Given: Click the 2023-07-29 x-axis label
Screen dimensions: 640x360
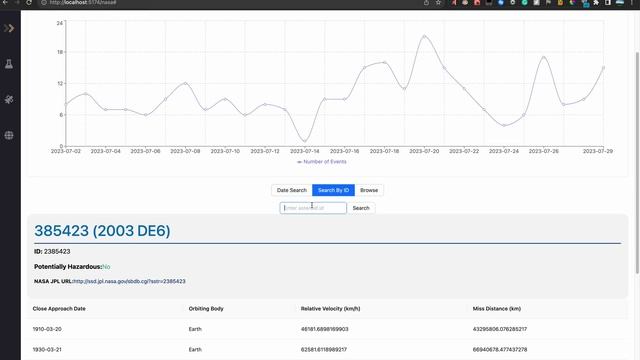Looking at the screenshot, I should click(x=598, y=151).
